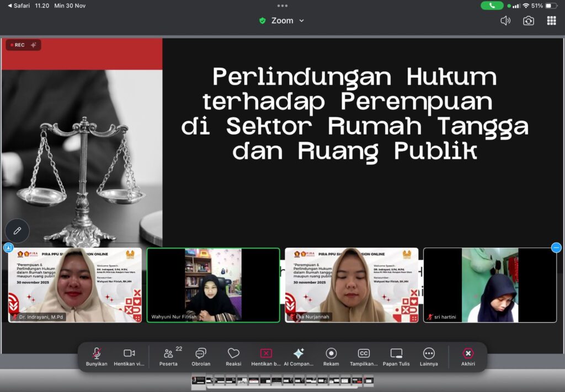
Task: Select Wahyuni Nur Fitriah's video tile
Action: tap(213, 285)
